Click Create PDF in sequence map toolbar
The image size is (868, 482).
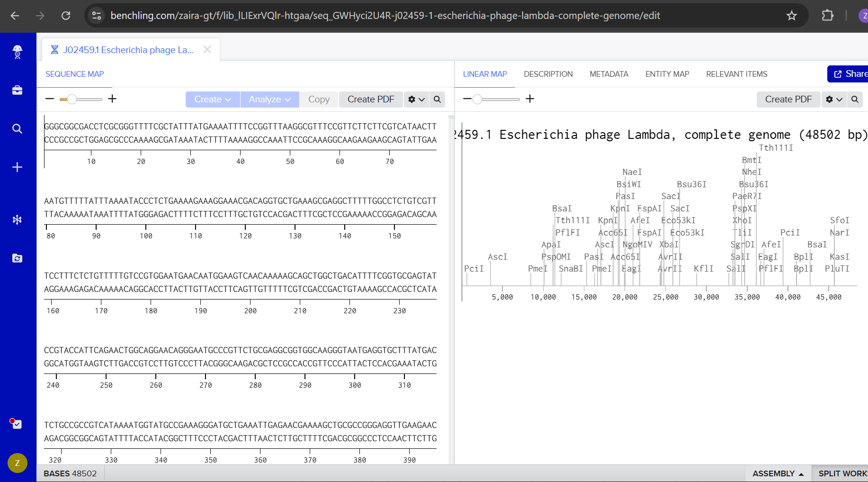click(x=371, y=100)
